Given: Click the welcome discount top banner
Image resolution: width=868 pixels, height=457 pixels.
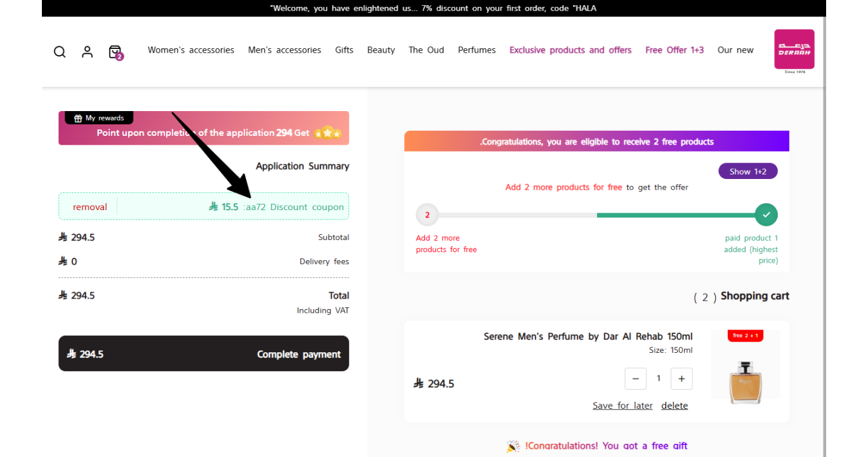Looking at the screenshot, I should click(433, 8).
